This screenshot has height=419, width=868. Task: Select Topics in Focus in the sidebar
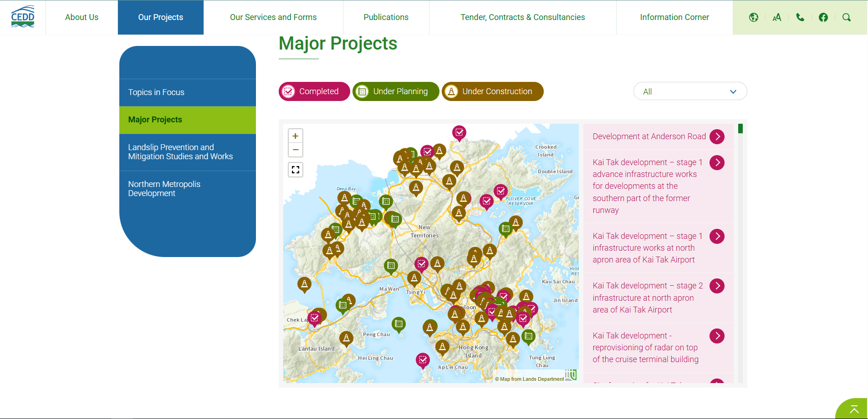[156, 92]
